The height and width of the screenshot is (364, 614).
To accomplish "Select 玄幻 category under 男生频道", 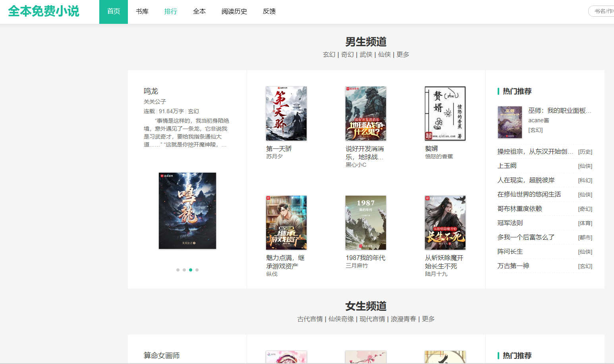I will pos(329,55).
